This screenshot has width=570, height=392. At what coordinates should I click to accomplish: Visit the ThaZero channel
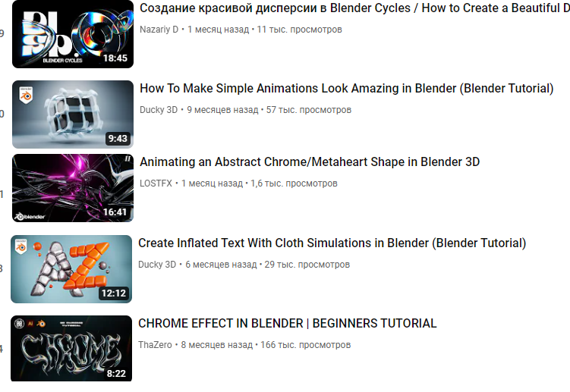point(155,345)
